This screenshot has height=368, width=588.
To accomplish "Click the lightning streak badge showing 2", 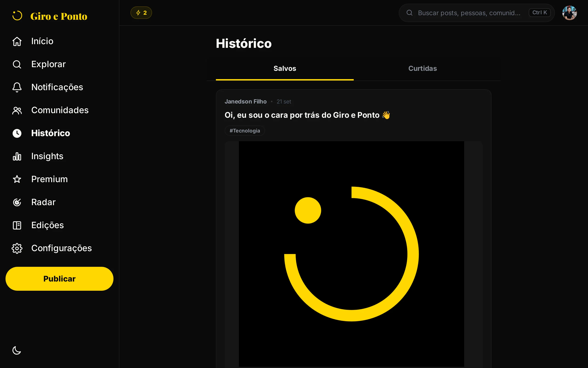I will click(141, 13).
